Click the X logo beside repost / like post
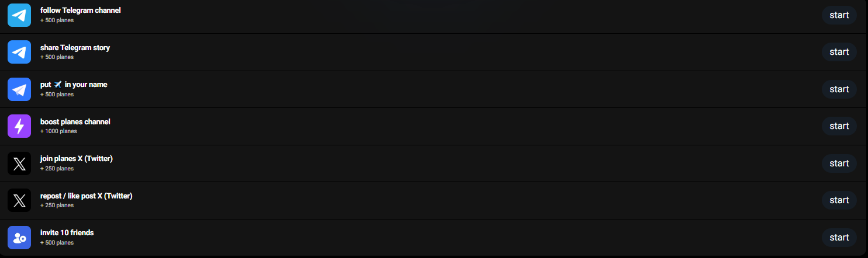The width and height of the screenshot is (868, 258). tap(19, 200)
